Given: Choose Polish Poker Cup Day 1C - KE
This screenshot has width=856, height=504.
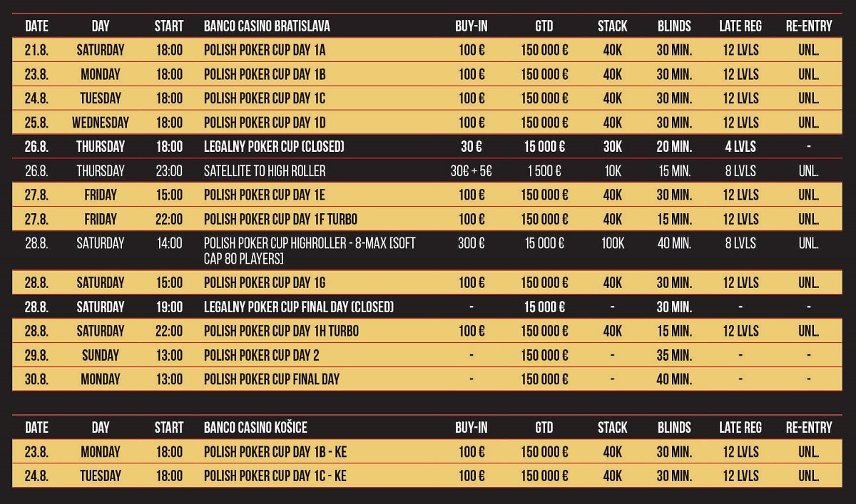Looking at the screenshot, I should click(275, 476).
